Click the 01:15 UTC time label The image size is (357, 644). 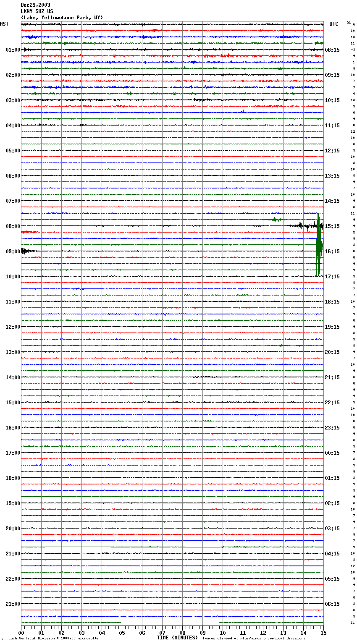[x=332, y=478]
